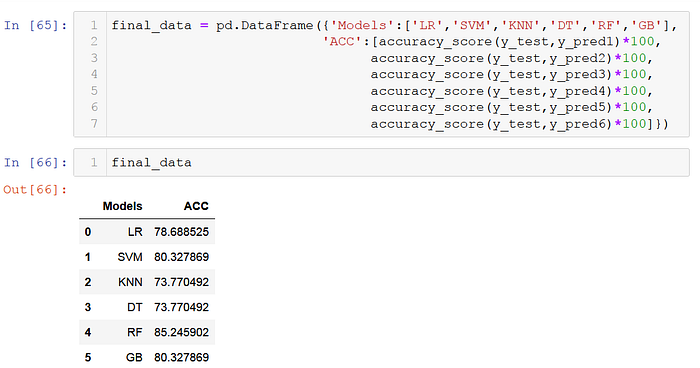Screen dimensions: 700x368
Task: Select the LR row accuracy value 78.688525
Action: pos(181,232)
